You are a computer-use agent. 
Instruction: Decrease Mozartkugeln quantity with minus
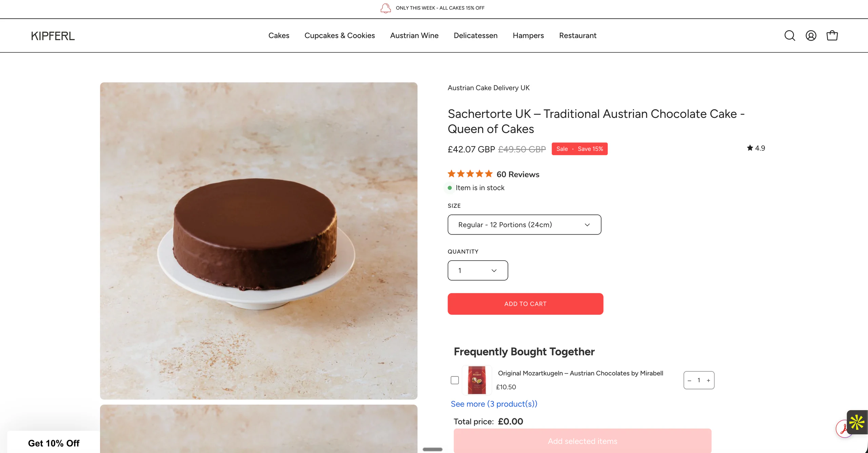click(x=689, y=380)
